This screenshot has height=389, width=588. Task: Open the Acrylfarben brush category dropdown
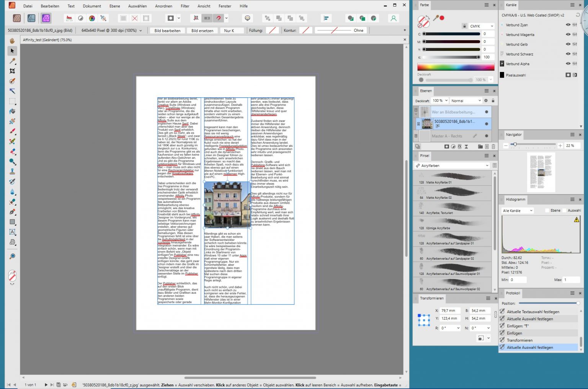click(452, 166)
